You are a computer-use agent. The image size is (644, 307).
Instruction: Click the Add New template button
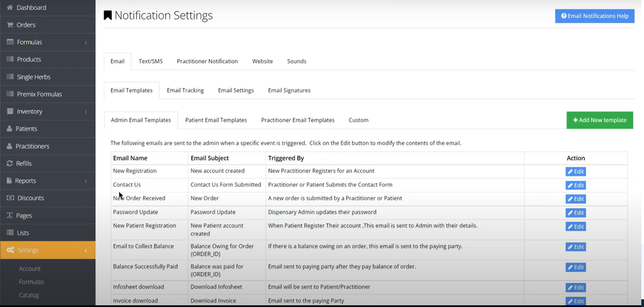point(600,120)
